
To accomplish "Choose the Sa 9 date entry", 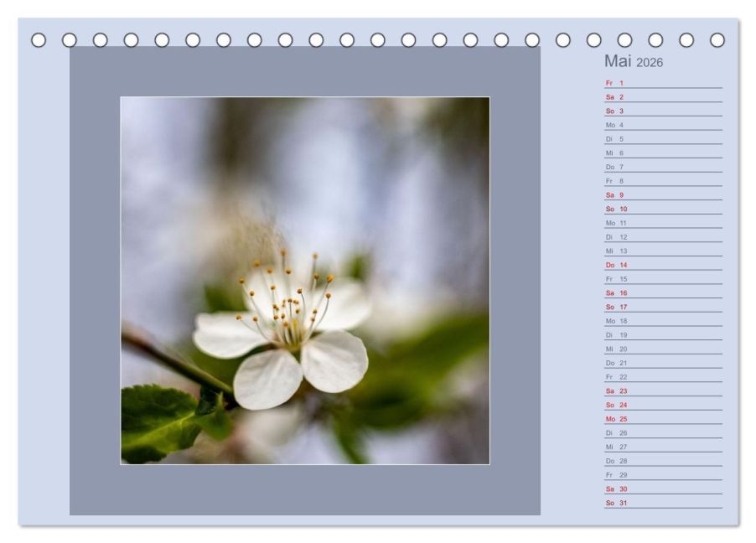I will (x=662, y=195).
